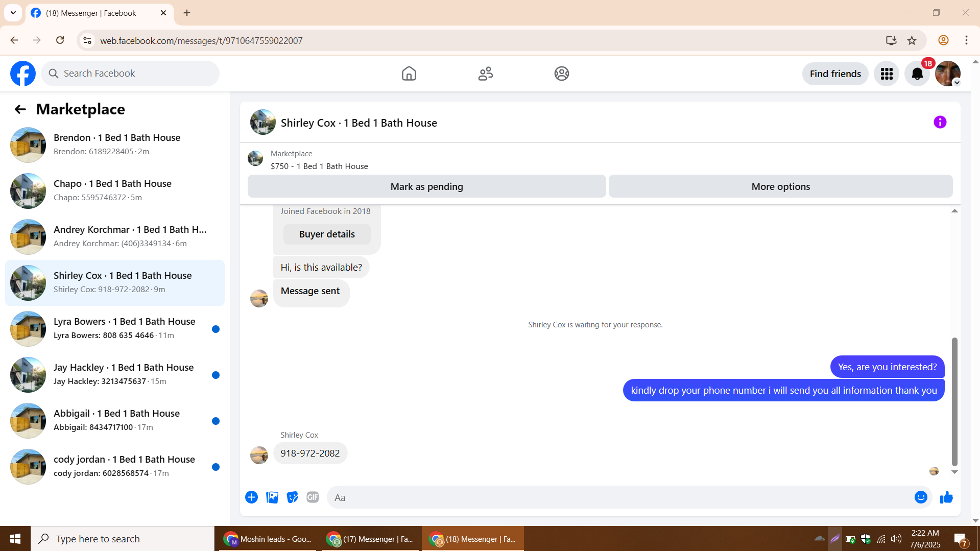This screenshot has height=551, width=980.
Task: Open the Facebook menu grid icon
Action: tap(887, 74)
